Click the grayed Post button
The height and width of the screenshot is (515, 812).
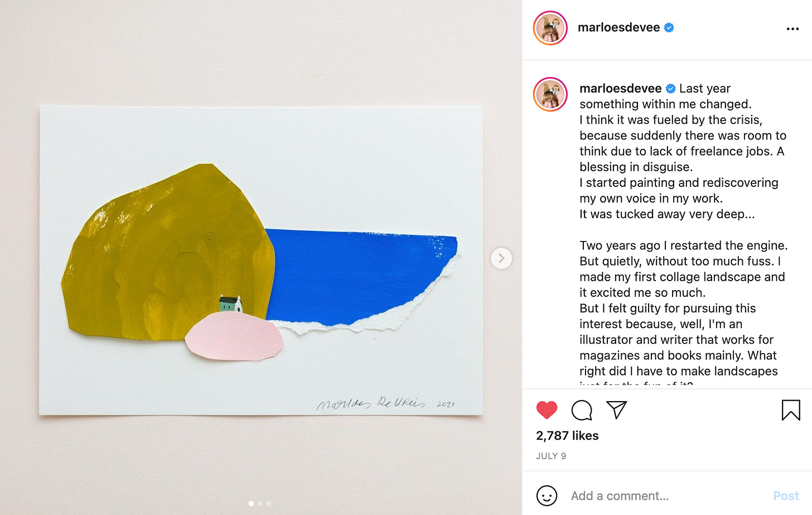pyautogui.click(x=786, y=495)
